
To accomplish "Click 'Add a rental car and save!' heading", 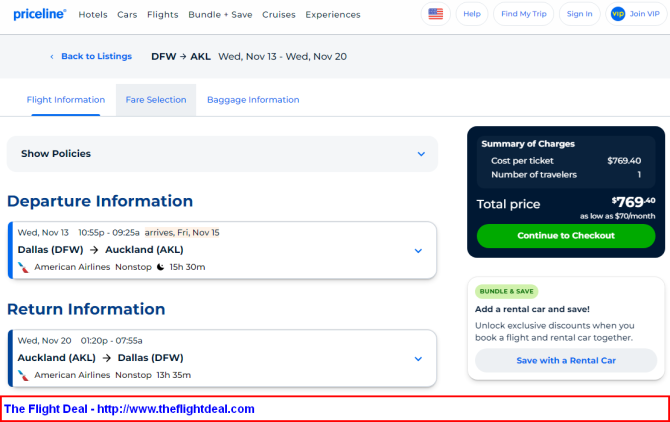I will pos(532,309).
